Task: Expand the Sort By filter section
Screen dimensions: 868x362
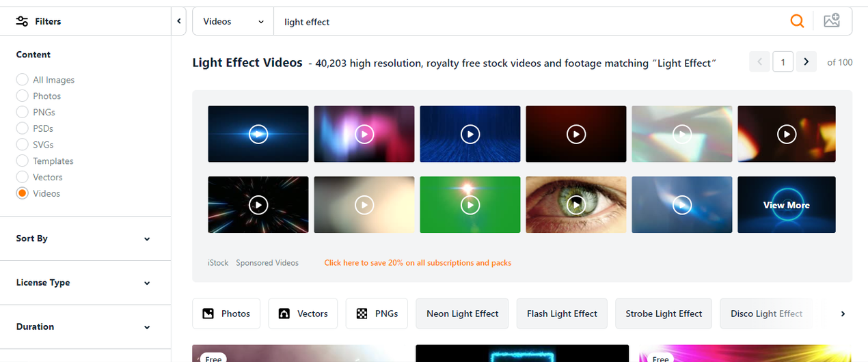Action: (85, 238)
